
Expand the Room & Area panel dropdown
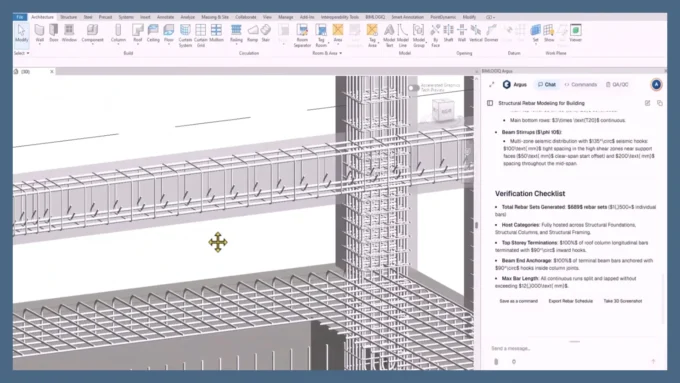tap(327, 53)
